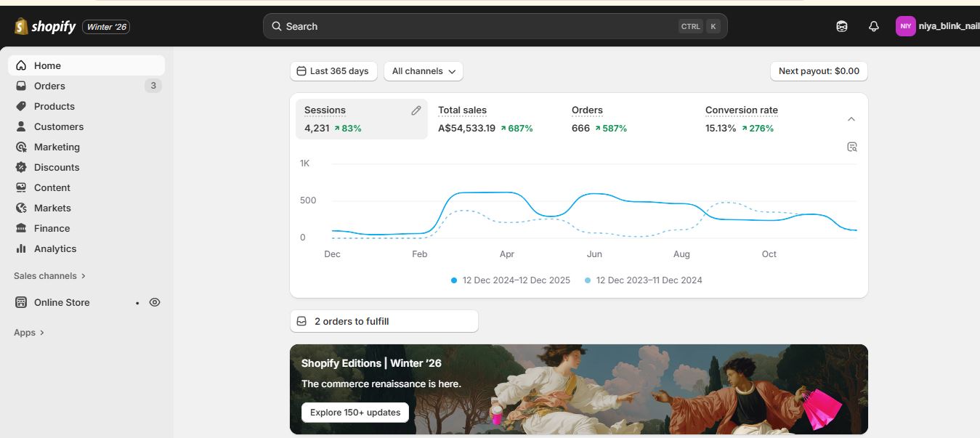Open the 2 orders to fulfill card
This screenshot has width=980, height=438.
(384, 321)
